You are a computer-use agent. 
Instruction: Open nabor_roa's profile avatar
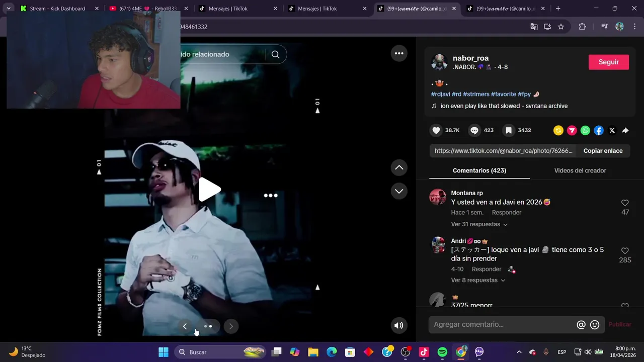[439, 62]
